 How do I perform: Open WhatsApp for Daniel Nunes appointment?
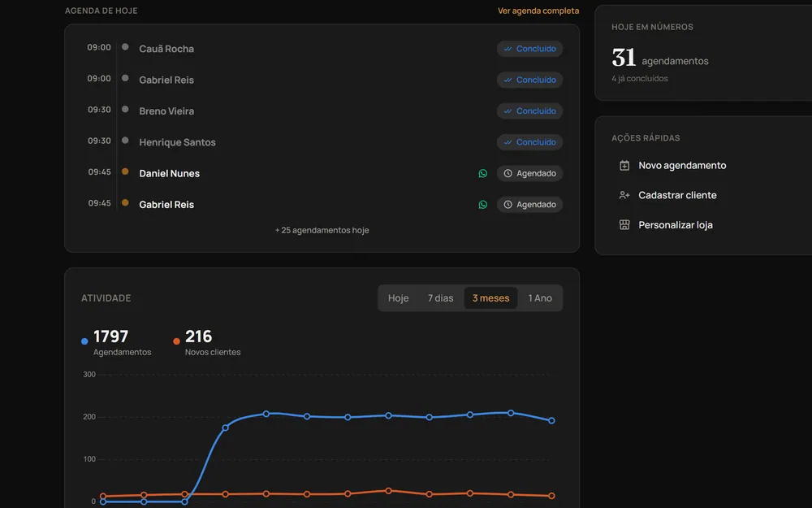(482, 174)
